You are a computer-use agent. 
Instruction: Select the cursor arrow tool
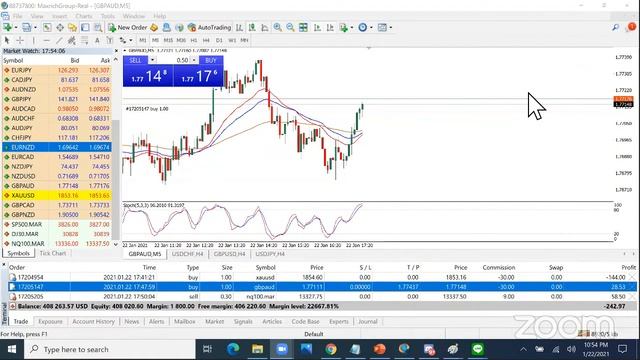click(7, 40)
